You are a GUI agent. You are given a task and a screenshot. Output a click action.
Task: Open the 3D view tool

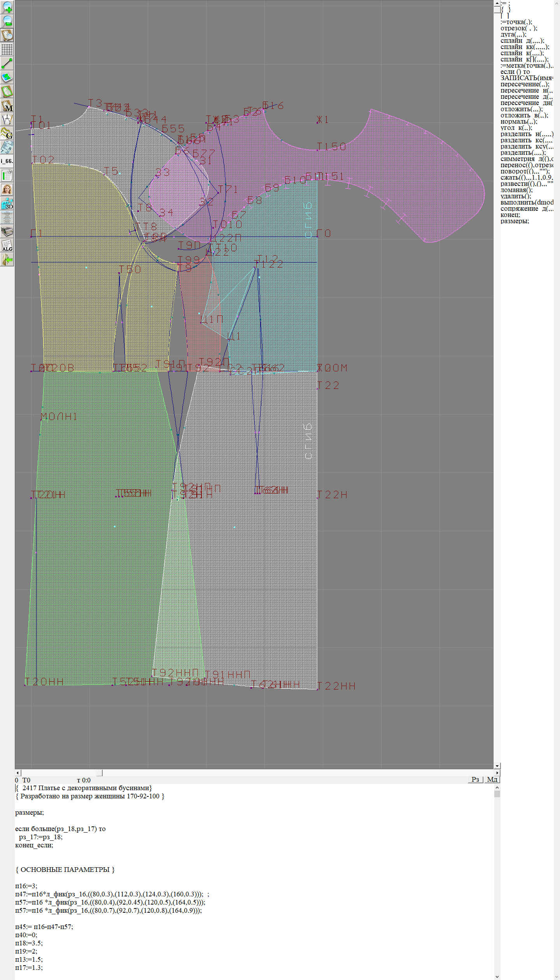click(7, 203)
